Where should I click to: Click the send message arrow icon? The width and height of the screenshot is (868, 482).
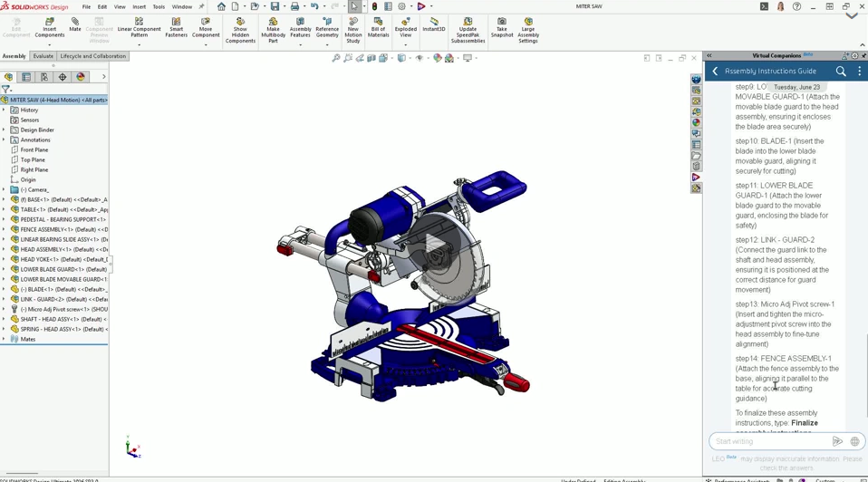coord(837,441)
